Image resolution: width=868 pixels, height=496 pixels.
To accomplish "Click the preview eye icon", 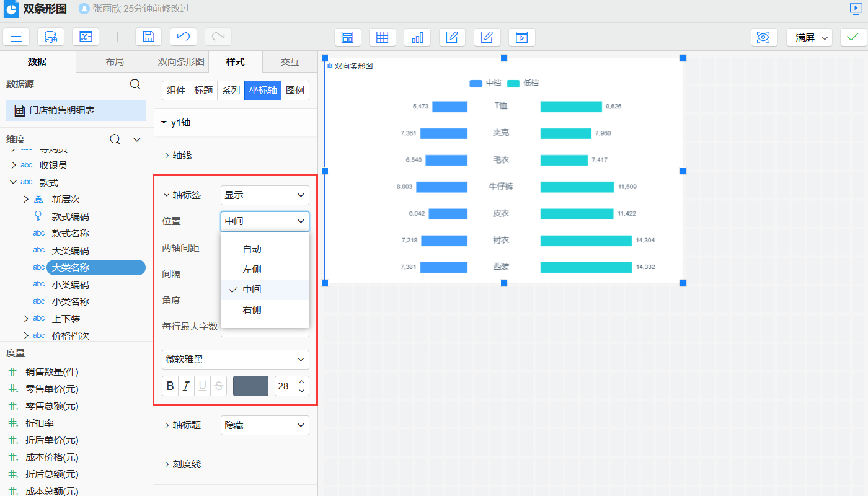I will point(764,37).
